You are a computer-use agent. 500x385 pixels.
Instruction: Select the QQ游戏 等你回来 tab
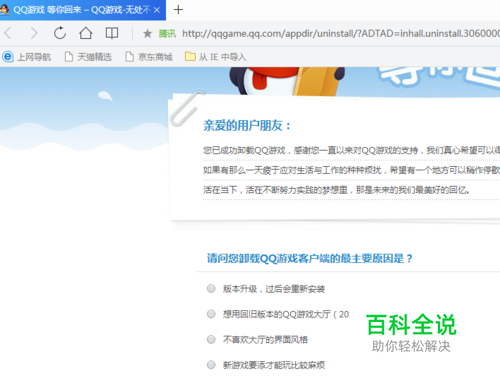tap(82, 10)
